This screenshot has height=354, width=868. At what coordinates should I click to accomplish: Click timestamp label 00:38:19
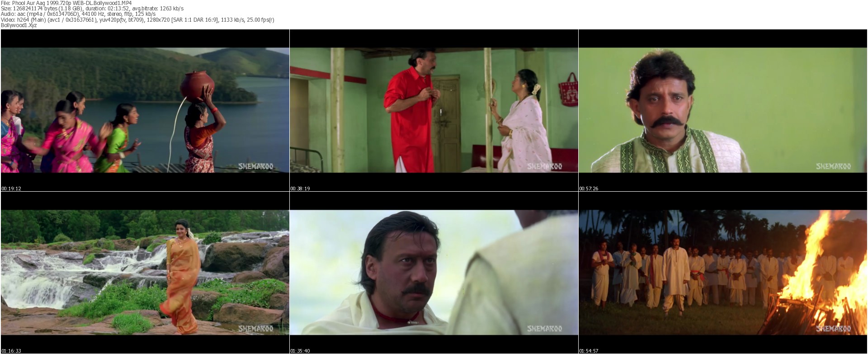point(300,189)
